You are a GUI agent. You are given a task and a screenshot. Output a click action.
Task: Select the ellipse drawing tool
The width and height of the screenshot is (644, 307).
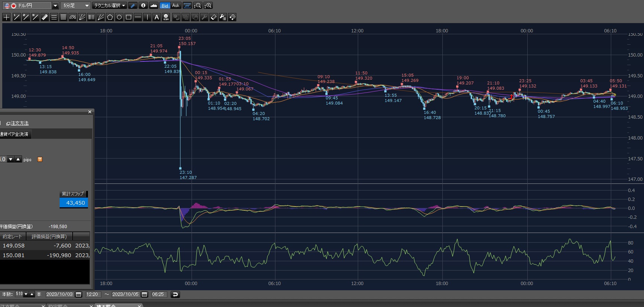click(x=119, y=17)
